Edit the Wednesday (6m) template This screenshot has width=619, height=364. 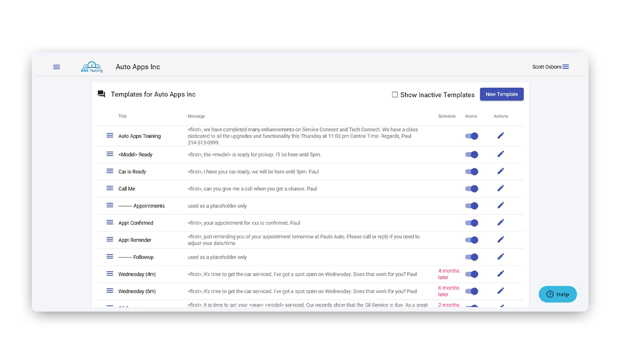(501, 290)
